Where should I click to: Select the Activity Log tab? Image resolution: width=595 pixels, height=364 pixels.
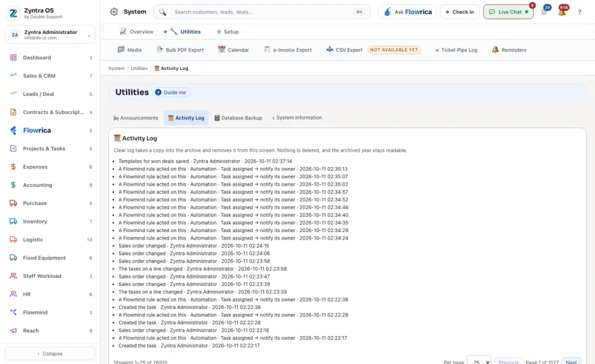186,118
